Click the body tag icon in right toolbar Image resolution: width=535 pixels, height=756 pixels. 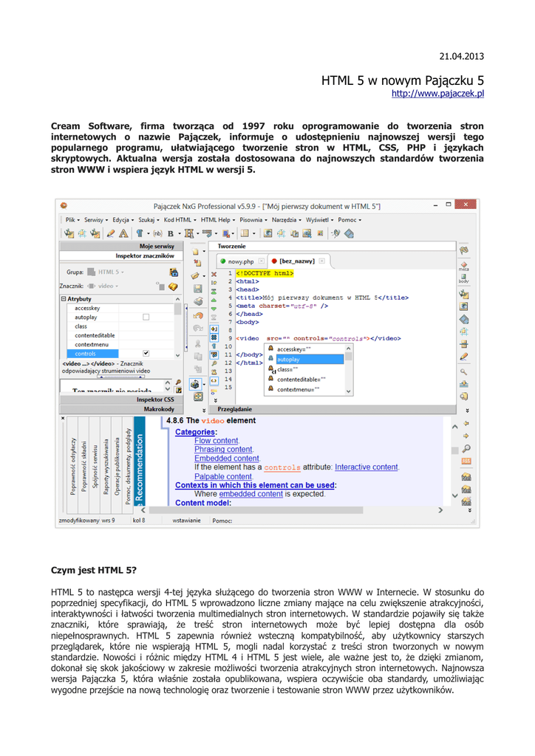(x=464, y=278)
